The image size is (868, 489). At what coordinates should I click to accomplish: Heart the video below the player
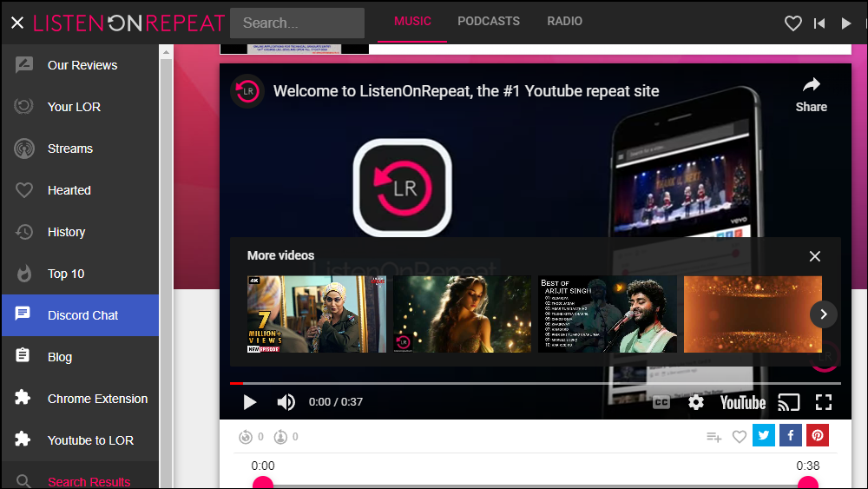tap(739, 437)
